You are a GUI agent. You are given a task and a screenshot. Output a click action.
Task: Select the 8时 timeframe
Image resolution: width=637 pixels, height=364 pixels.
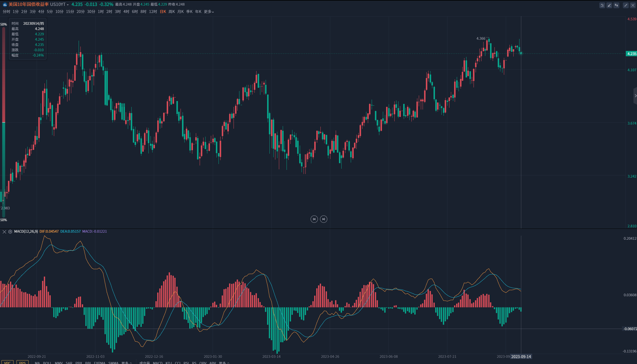[143, 12]
